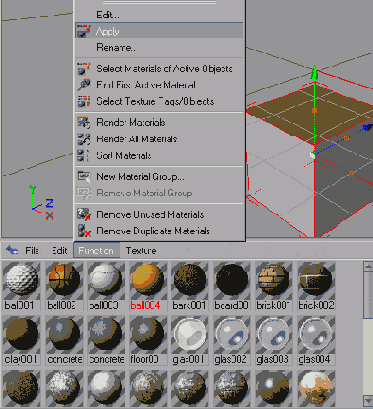
Task: Select the highlighted ball004 orange material
Action: 146,286
